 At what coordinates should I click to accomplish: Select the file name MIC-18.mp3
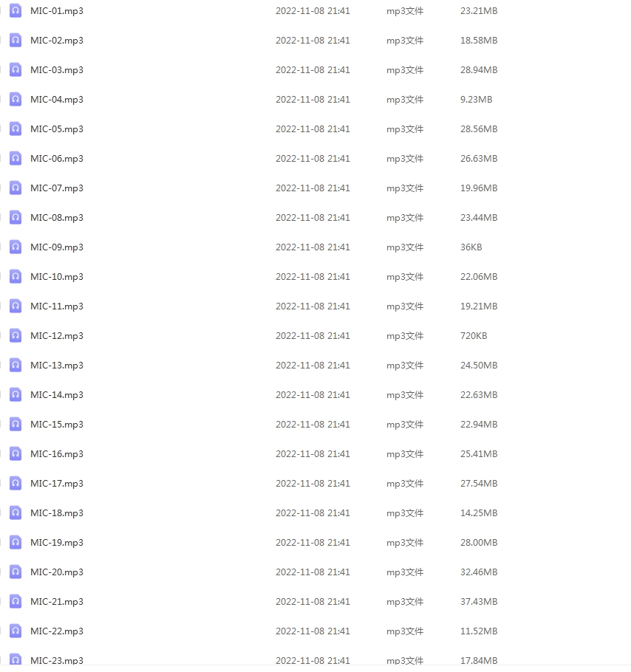point(57,513)
